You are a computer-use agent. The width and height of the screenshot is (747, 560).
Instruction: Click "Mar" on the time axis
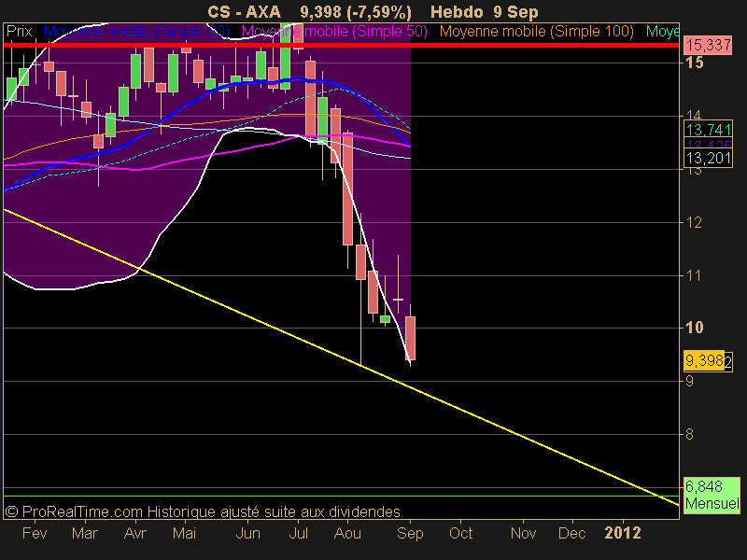(x=84, y=533)
